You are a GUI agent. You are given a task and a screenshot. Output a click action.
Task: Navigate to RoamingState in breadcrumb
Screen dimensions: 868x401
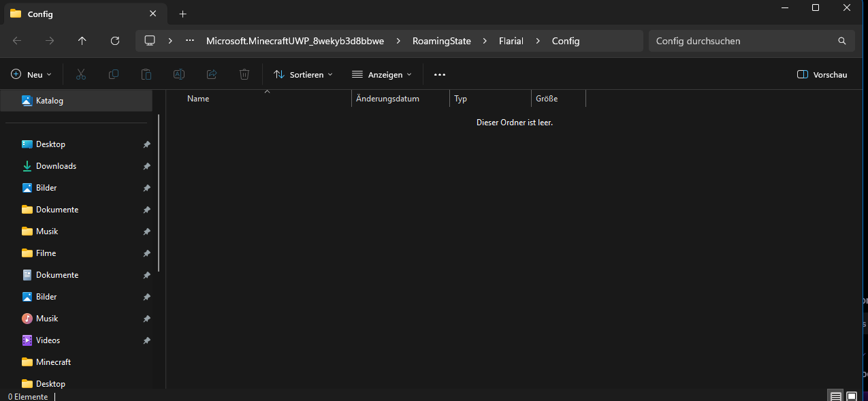coord(441,41)
